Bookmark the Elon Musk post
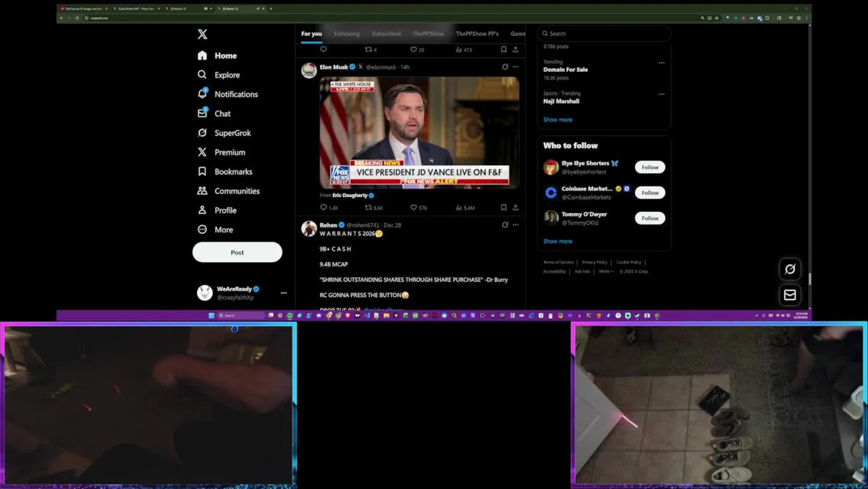This screenshot has height=489, width=868. click(503, 208)
